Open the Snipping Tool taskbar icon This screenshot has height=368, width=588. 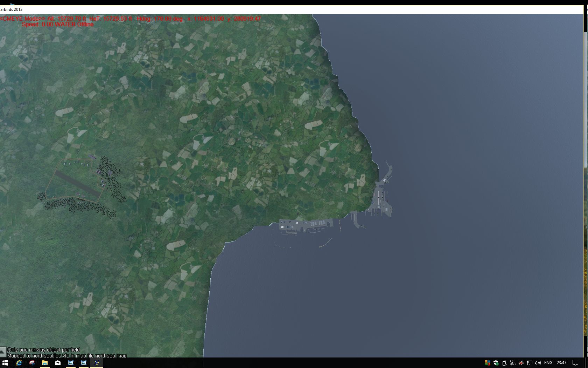(x=32, y=363)
